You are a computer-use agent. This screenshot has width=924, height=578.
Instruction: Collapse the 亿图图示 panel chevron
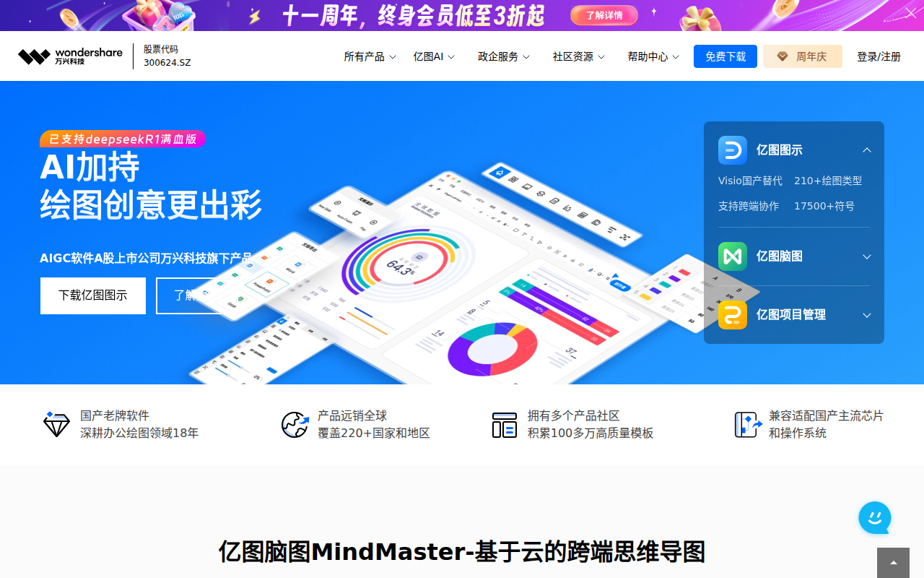867,150
